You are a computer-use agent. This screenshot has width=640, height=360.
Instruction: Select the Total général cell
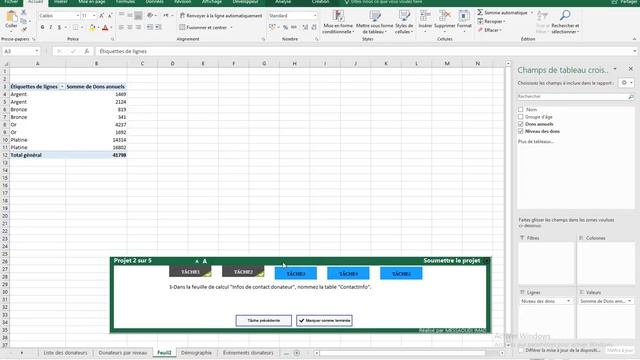point(37,155)
